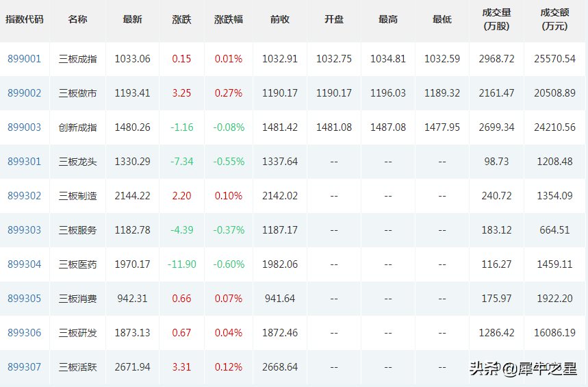
Task: Open index code link 899301
Action: click(25, 162)
